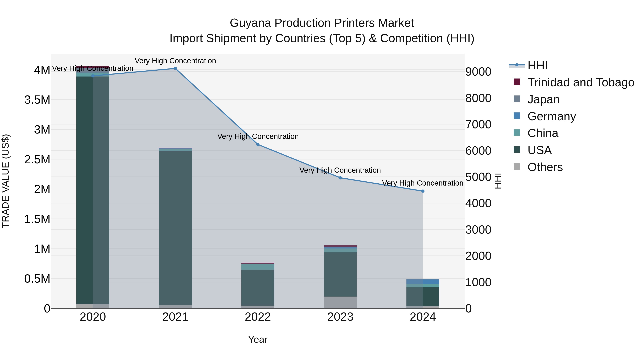Click the HHI data point for 2023
Image resolution: width=644 pixels, height=362 pixels.
(340, 178)
